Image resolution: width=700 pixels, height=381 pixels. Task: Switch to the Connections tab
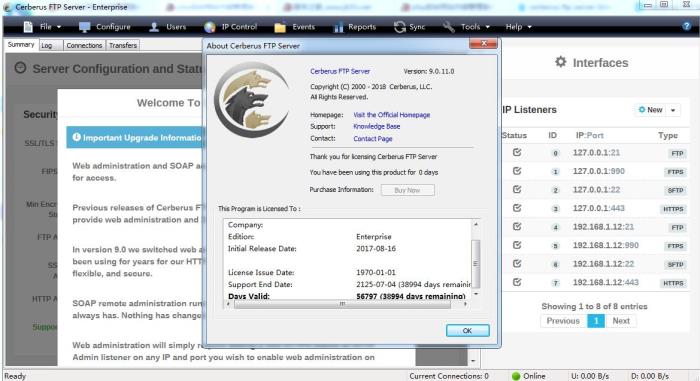pyautogui.click(x=84, y=45)
